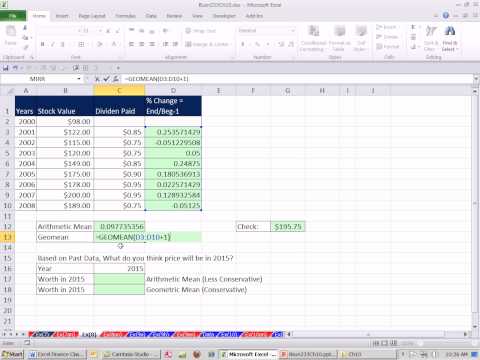The width and height of the screenshot is (480, 360).
Task: Click Undo icon in Quick Access Toolbar
Action: (15, 68)
